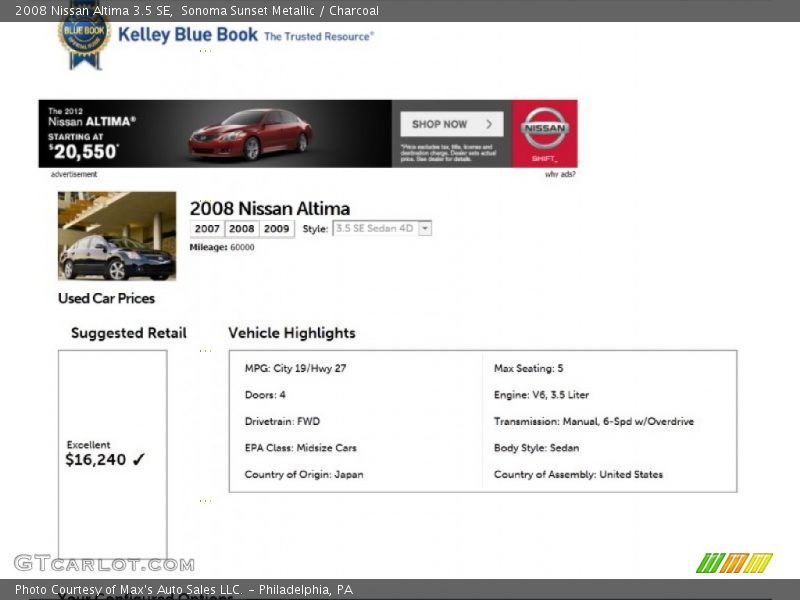800x600 pixels.
Task: Click 'Doors: 4' text
Action: click(265, 395)
